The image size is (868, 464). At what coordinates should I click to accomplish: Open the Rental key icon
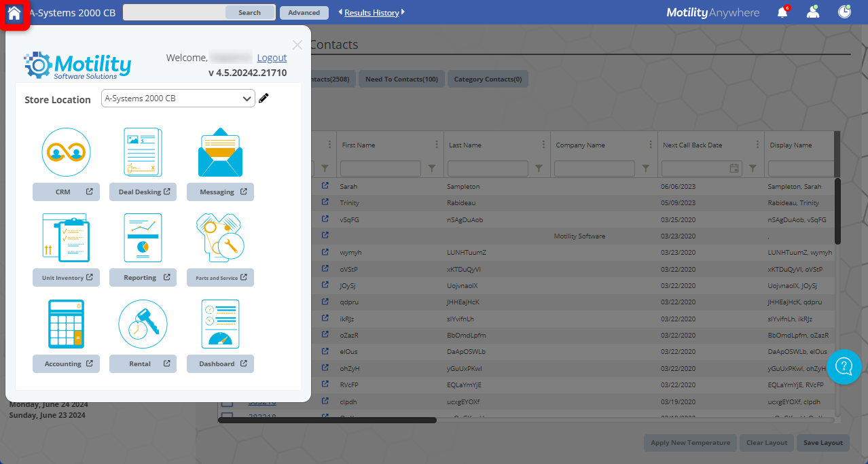pyautogui.click(x=143, y=324)
